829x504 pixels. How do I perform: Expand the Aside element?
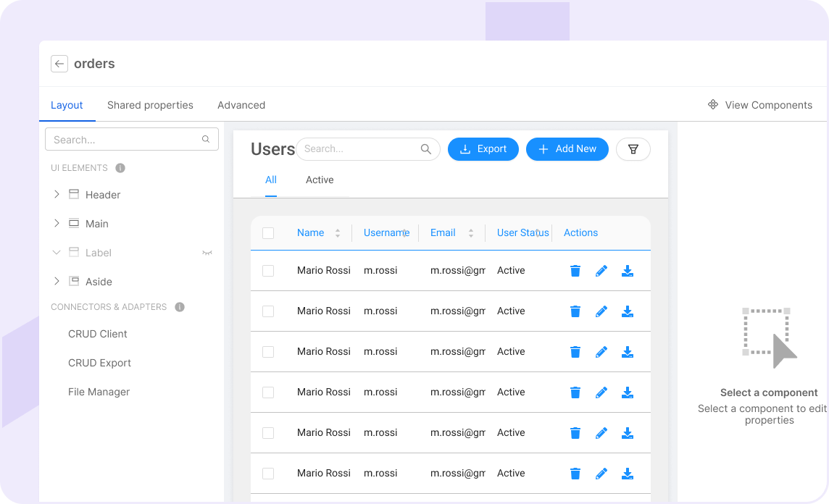pyautogui.click(x=57, y=281)
